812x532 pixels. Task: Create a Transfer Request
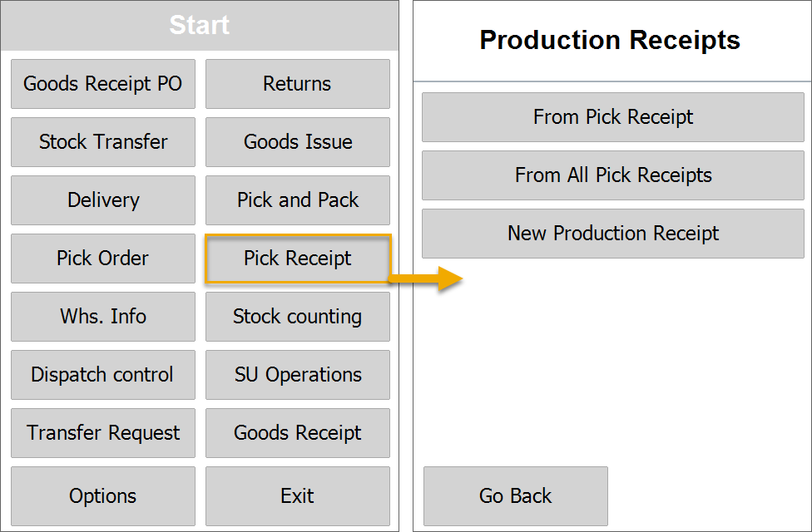[x=102, y=433]
